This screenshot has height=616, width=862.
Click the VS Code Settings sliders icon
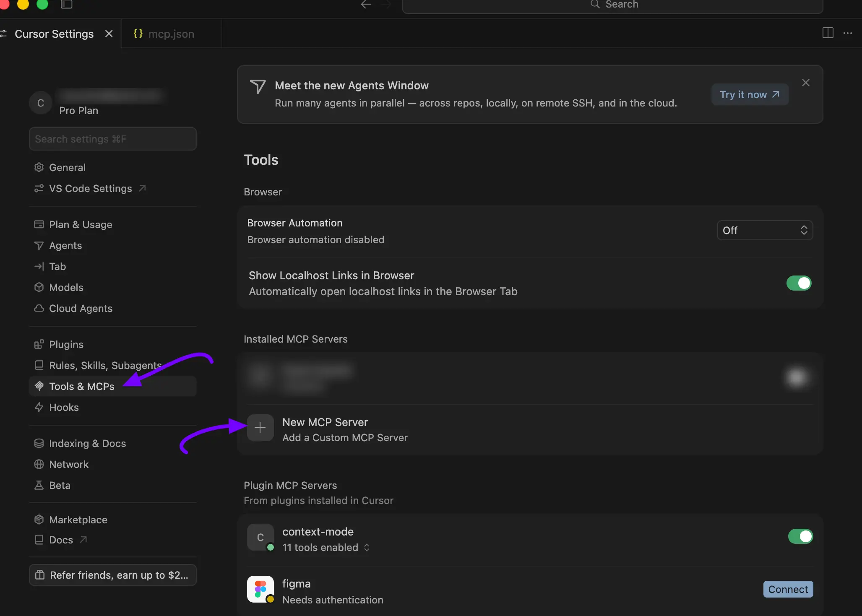point(39,188)
